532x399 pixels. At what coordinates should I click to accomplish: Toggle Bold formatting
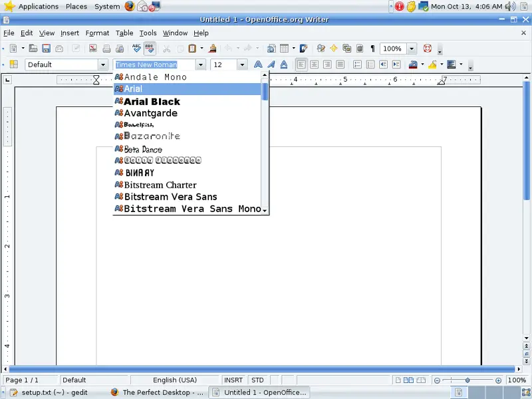click(258, 65)
